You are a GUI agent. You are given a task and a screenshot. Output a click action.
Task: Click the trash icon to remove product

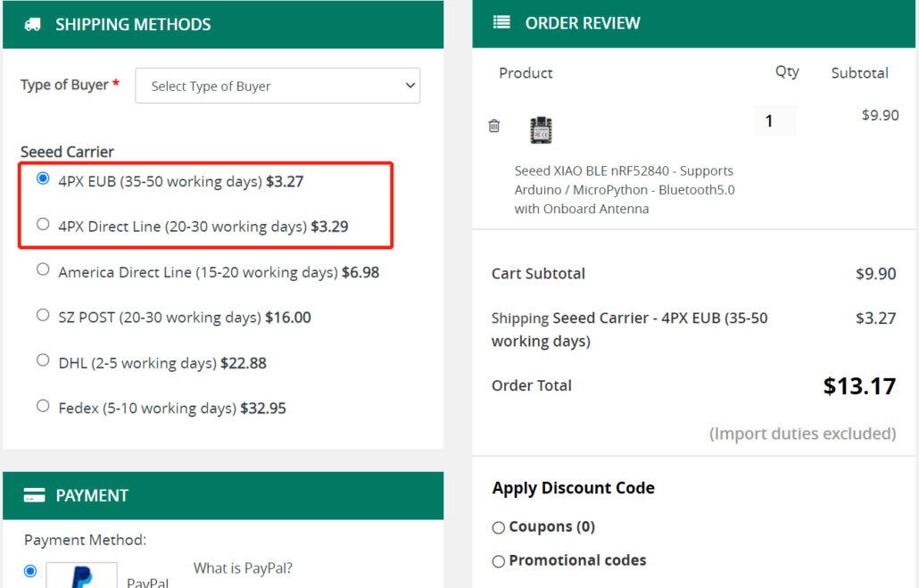click(494, 126)
